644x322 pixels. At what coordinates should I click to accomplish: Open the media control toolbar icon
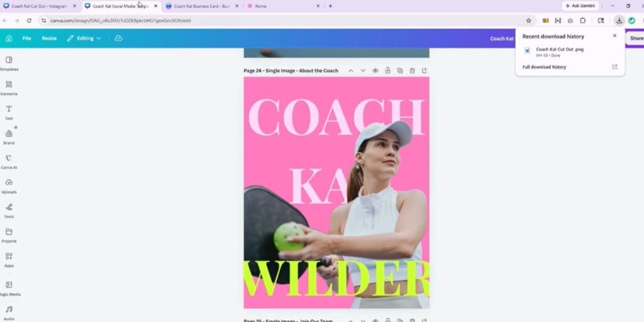pos(601,21)
